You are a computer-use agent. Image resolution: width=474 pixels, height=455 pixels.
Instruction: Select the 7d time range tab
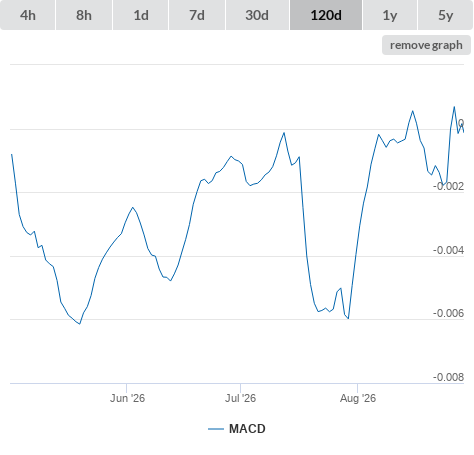[x=197, y=15]
